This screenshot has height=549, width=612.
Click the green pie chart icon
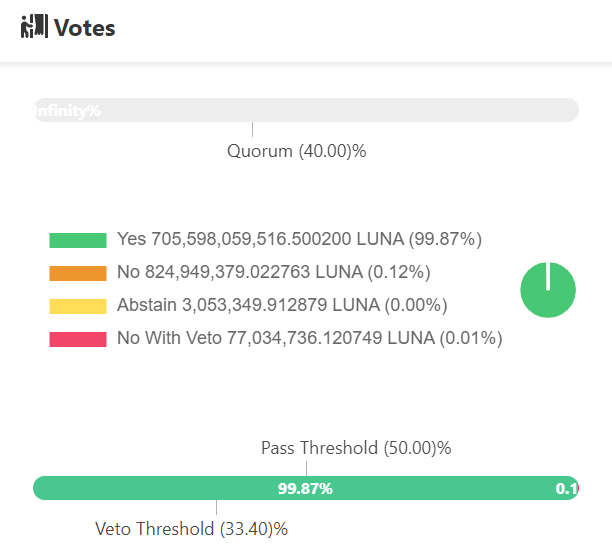(548, 290)
